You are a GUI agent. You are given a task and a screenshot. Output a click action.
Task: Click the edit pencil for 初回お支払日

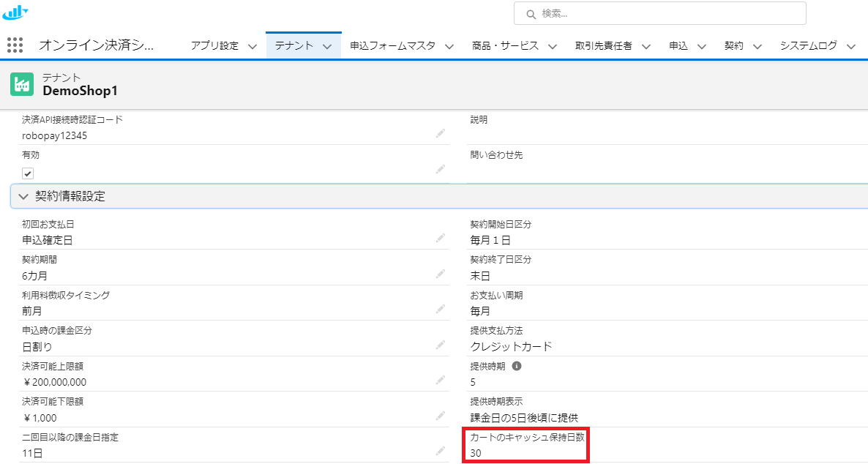(x=441, y=238)
